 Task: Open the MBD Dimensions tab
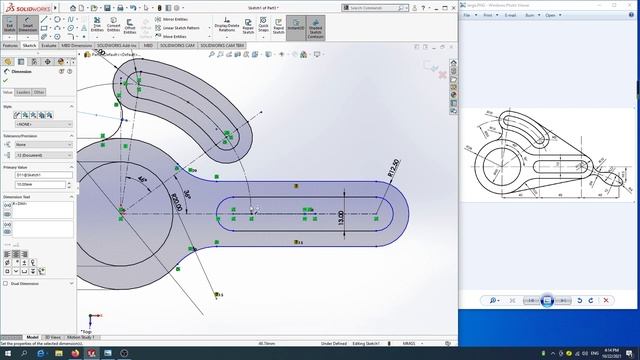[77, 45]
